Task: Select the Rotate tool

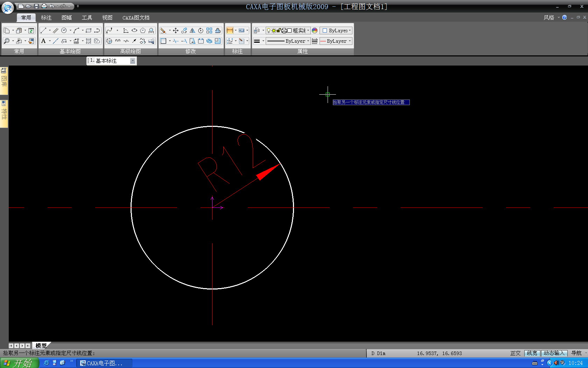Action: tap(201, 30)
